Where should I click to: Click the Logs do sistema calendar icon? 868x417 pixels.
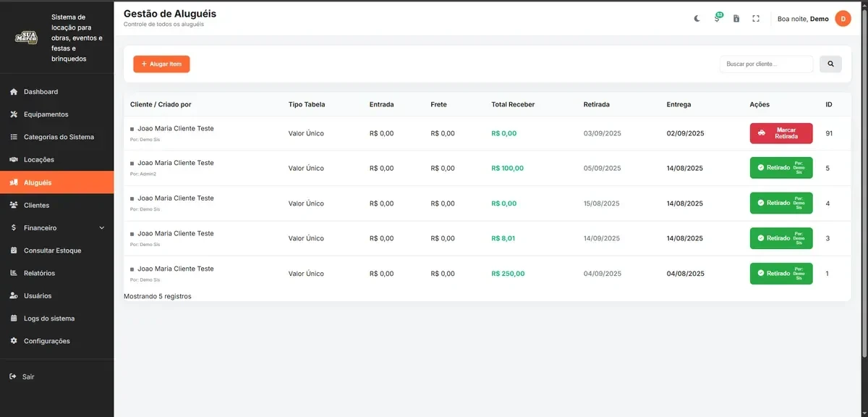point(14,319)
